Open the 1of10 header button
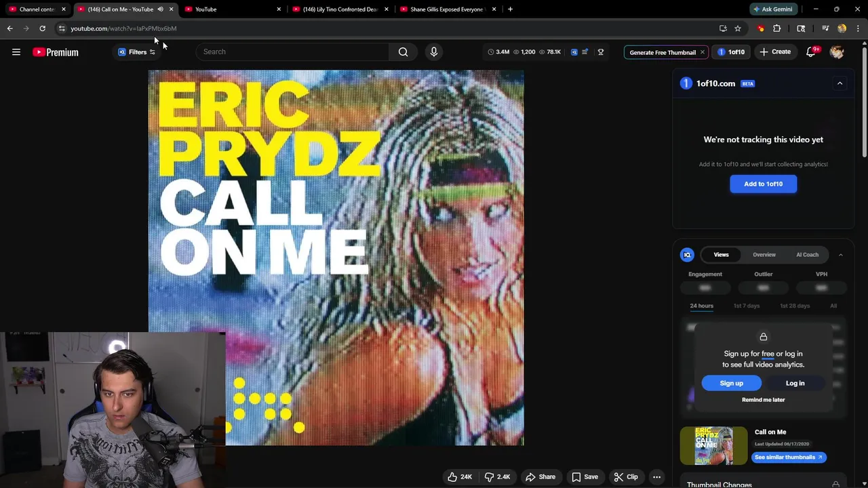Image resolution: width=868 pixels, height=488 pixels. (x=731, y=52)
